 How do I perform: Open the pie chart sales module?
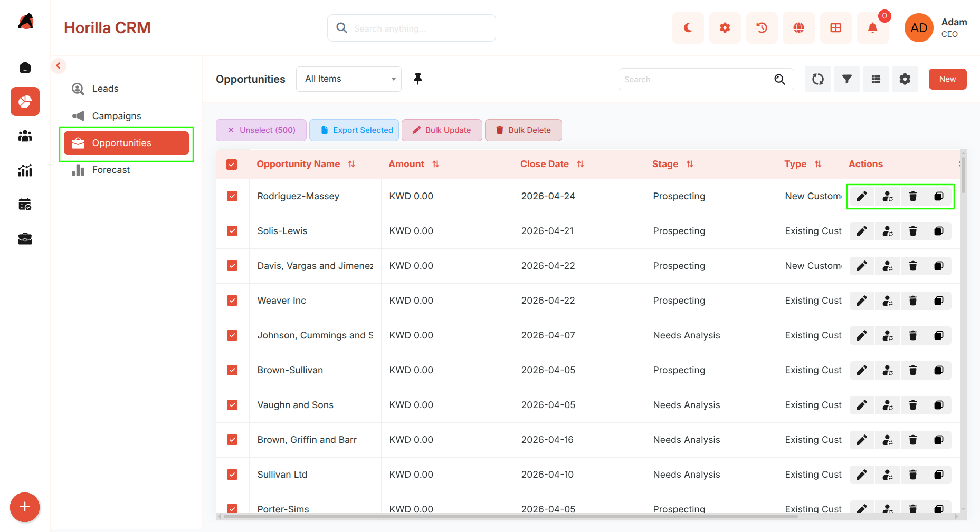(25, 101)
